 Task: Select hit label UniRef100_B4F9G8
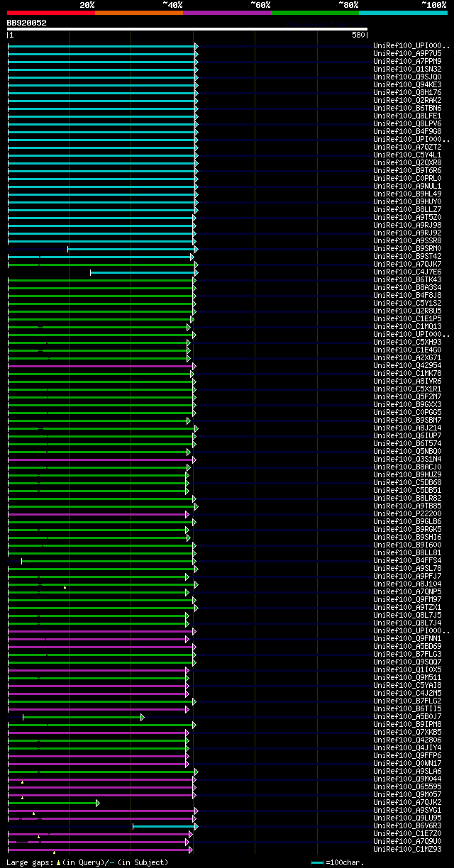point(407,131)
